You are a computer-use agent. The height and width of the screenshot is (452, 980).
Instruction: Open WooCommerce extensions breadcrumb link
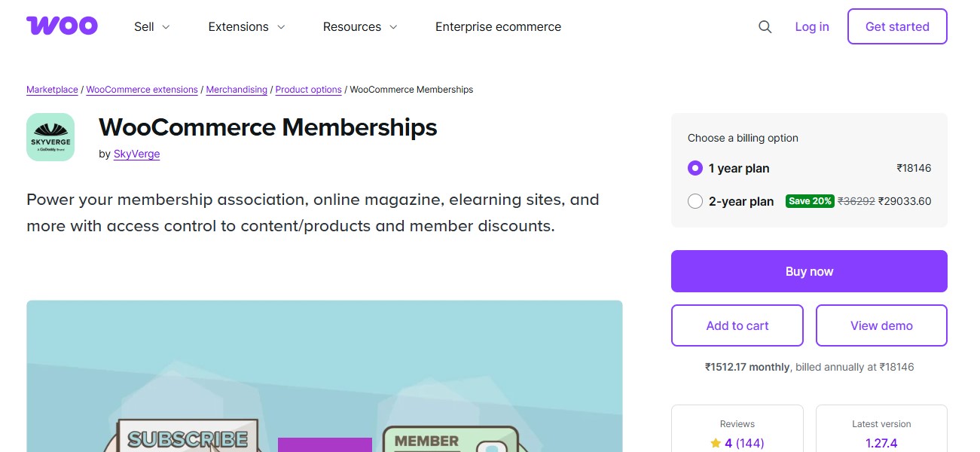click(142, 89)
